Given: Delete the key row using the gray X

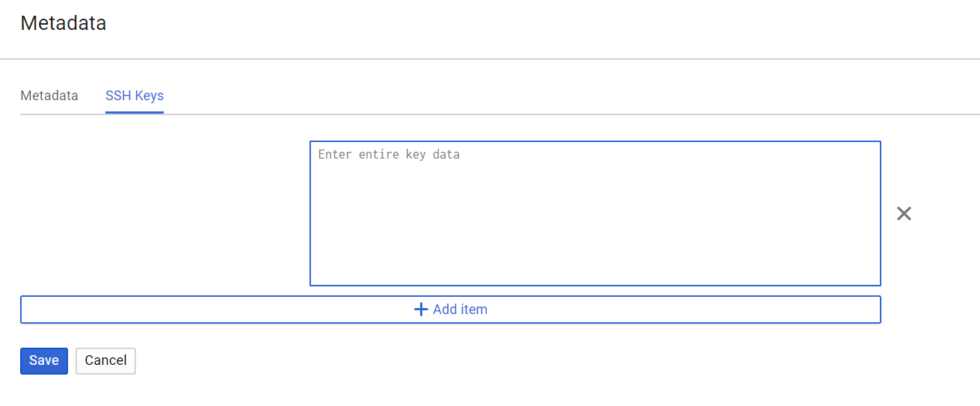Looking at the screenshot, I should coord(904,214).
